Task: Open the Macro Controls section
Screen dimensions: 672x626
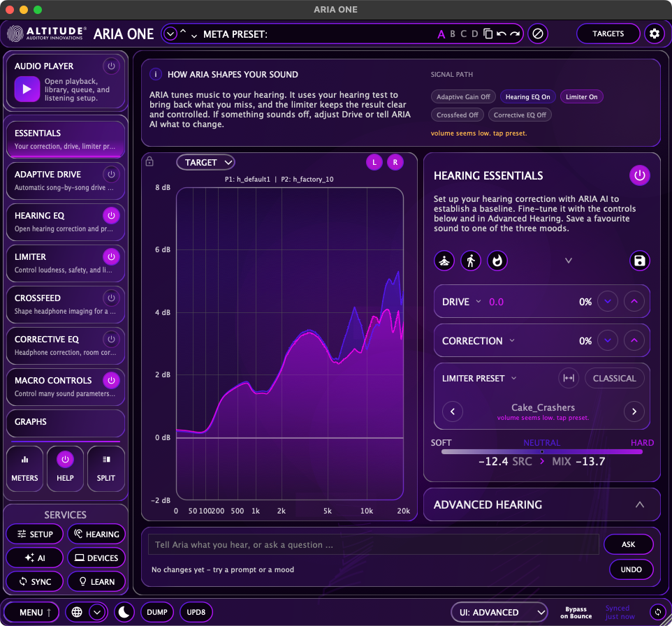Action: (x=65, y=387)
